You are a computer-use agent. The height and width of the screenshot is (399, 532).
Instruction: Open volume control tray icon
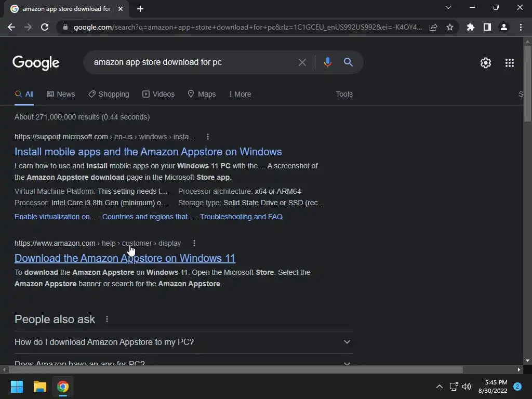click(x=467, y=387)
